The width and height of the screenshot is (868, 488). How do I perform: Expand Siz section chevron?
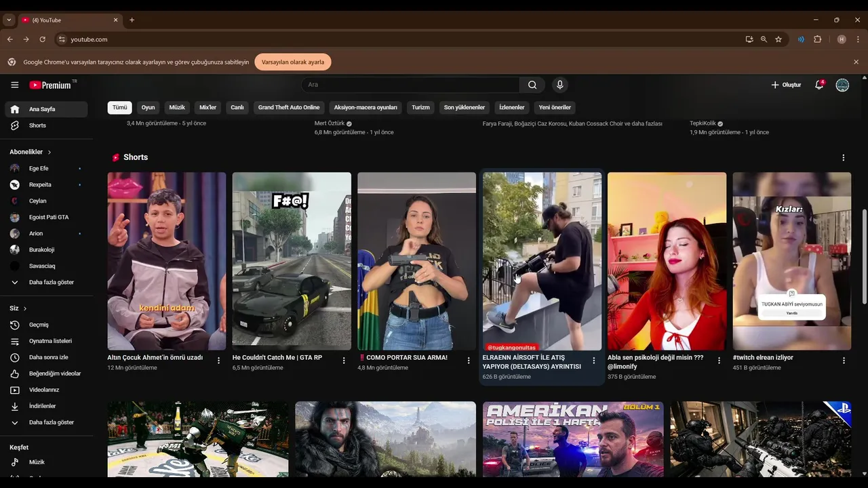coord(25,308)
